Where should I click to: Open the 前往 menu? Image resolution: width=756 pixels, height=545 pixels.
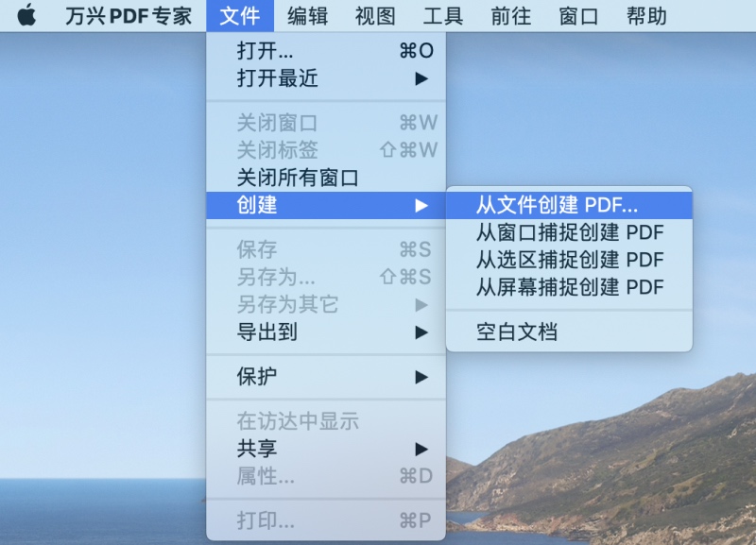(510, 15)
